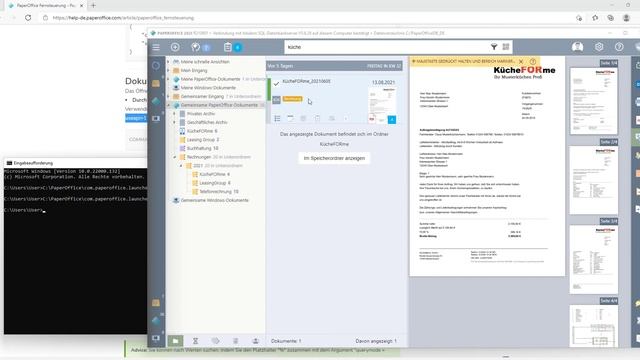Click the calendar icon under KücheFORme_20210605
This screenshot has height=360, width=640.
290,118
